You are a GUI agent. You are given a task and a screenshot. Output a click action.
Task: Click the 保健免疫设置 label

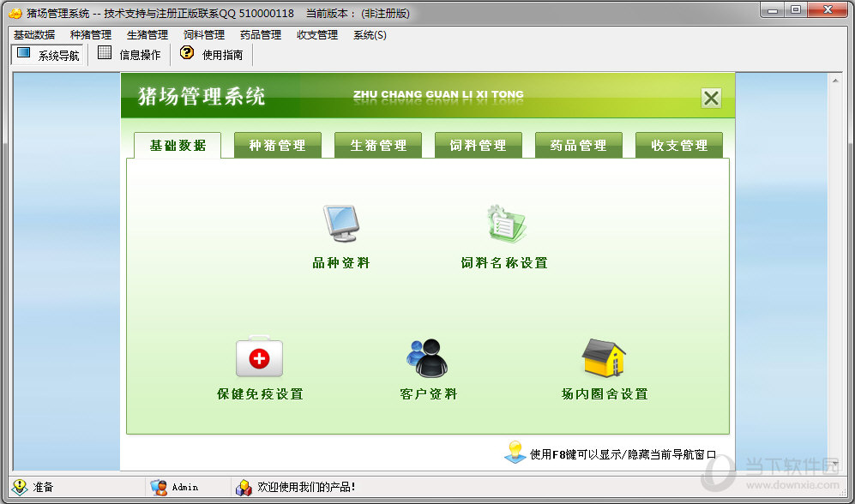click(x=260, y=393)
